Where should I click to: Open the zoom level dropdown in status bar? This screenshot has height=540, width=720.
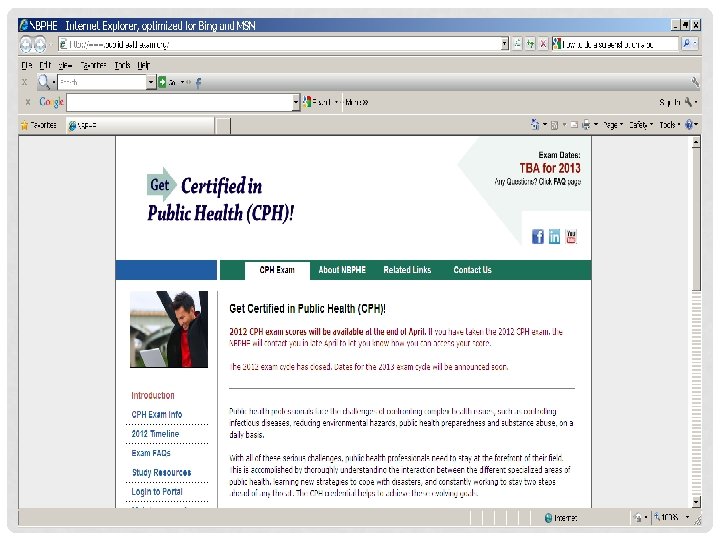point(687,518)
